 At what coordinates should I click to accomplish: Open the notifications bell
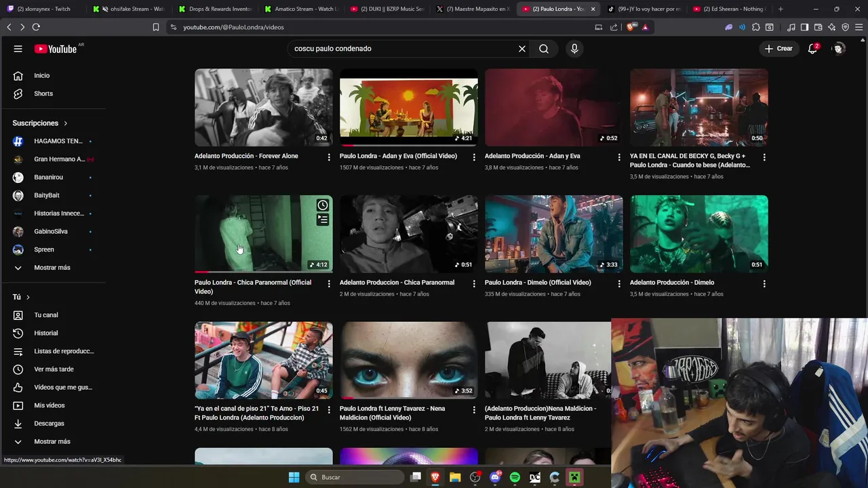(812, 49)
